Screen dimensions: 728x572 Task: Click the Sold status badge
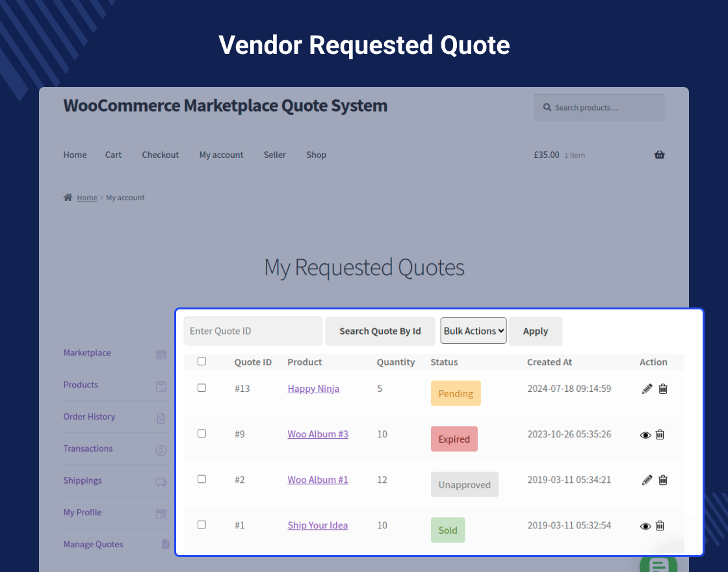[x=448, y=530]
